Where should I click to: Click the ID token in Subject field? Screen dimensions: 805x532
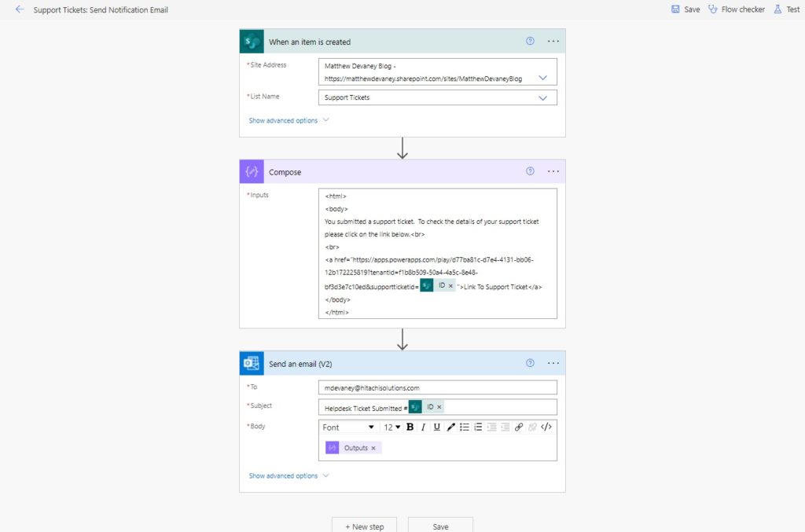coord(425,407)
